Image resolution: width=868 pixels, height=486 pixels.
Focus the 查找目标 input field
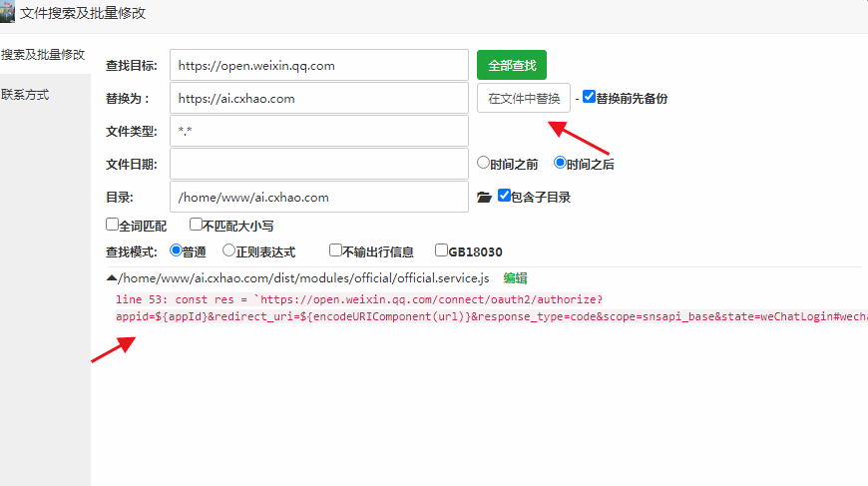point(318,65)
